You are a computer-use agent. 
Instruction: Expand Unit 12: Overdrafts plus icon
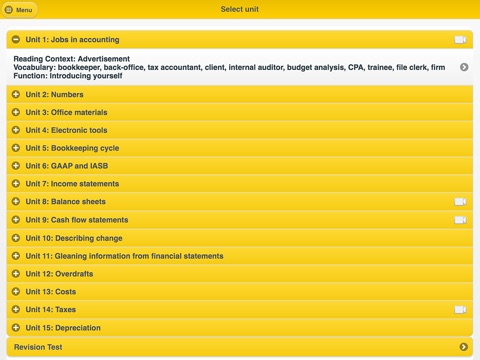coord(16,274)
